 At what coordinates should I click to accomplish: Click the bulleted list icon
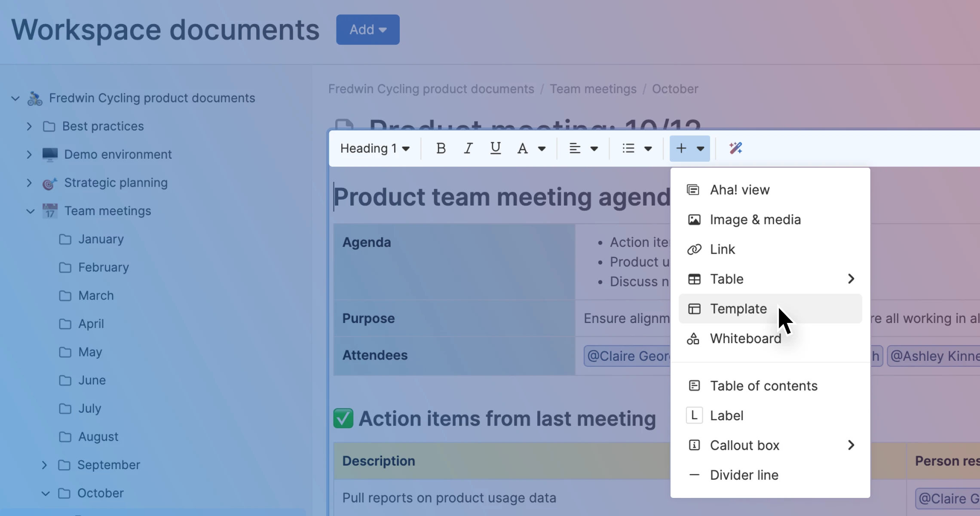(x=628, y=148)
